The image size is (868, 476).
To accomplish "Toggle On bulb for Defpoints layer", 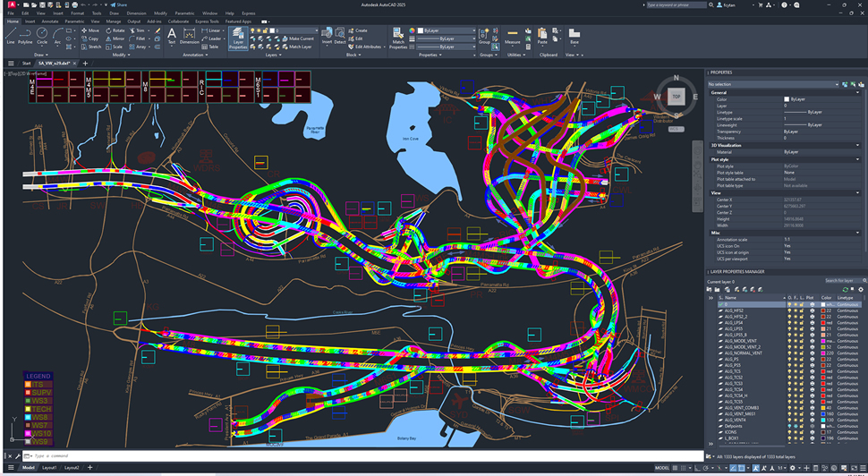I will click(x=789, y=426).
